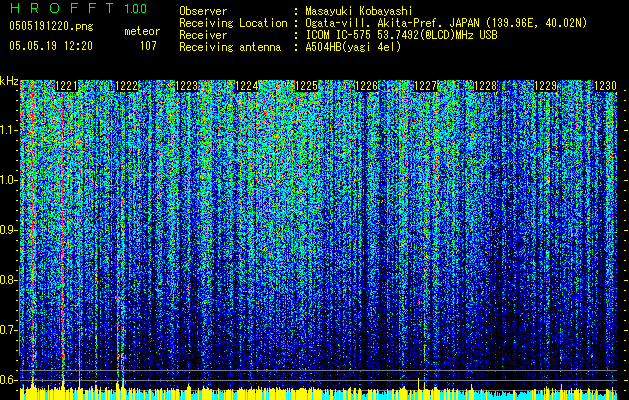This screenshot has width=629, height=400.
Task: Click the HROFFT program title text
Action: (x=62, y=8)
